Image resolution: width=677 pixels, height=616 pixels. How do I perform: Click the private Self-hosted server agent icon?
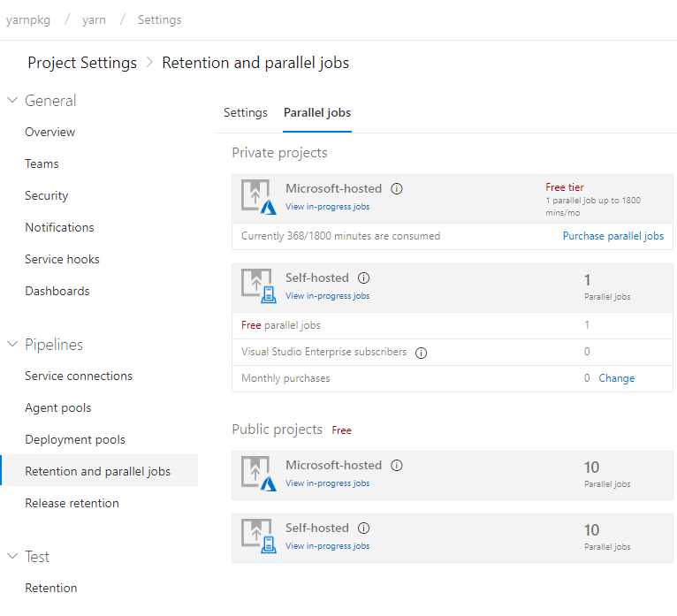click(x=259, y=285)
